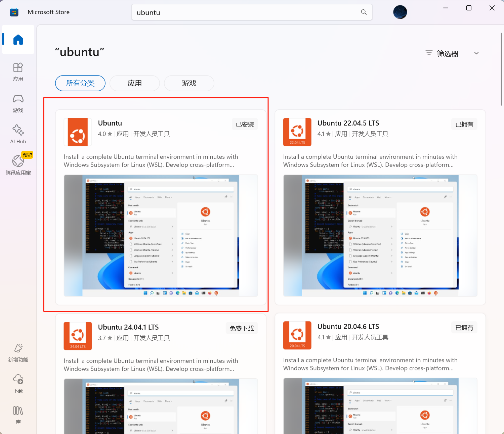The height and width of the screenshot is (434, 504).
Task: Expand the 筛选器 filter dropdown chevron
Action: pos(476,53)
